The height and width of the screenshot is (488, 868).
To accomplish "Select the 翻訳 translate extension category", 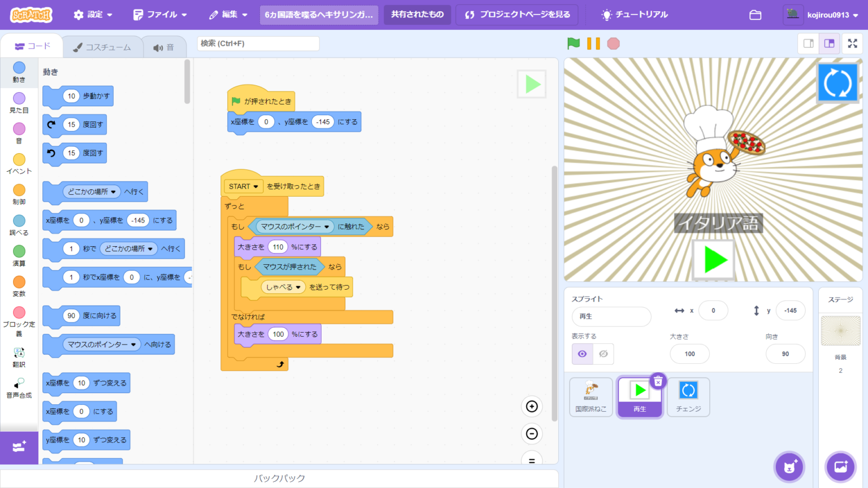I will click(x=19, y=357).
